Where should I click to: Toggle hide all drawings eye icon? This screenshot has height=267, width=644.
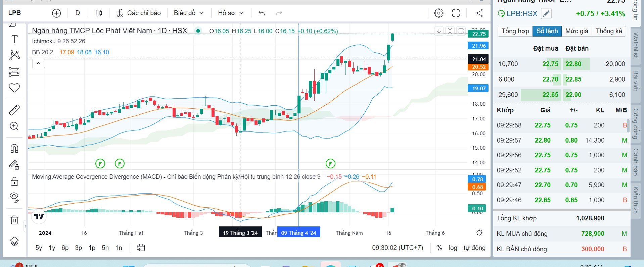[14, 197]
